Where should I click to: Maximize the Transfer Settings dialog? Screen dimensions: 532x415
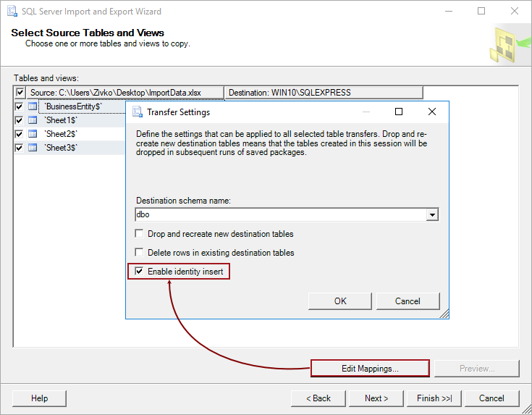pyautogui.click(x=399, y=112)
